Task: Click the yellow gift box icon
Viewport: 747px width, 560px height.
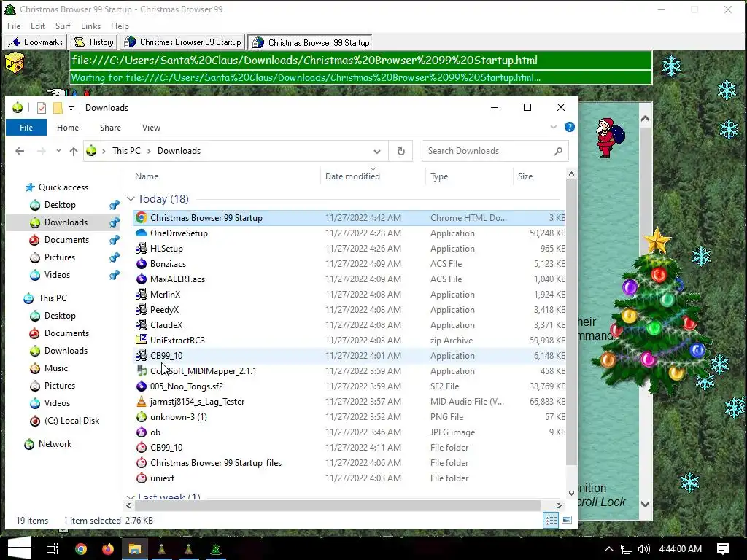Action: [15, 63]
